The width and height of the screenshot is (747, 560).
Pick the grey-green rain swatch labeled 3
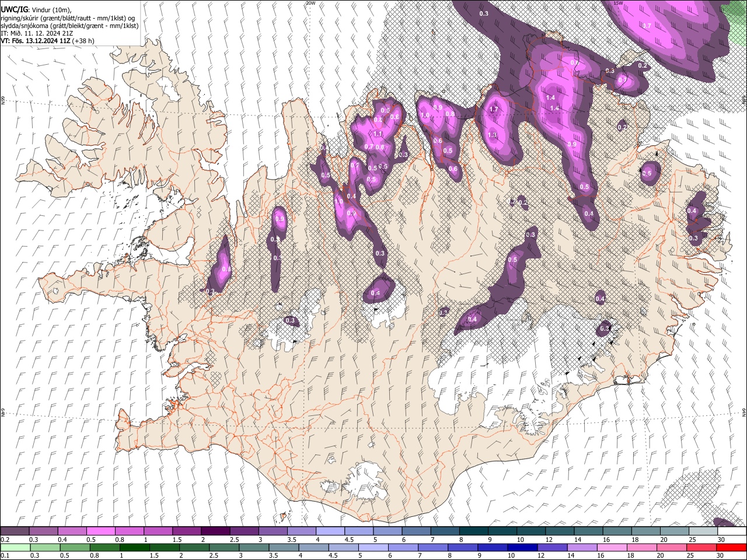pyautogui.click(x=254, y=547)
